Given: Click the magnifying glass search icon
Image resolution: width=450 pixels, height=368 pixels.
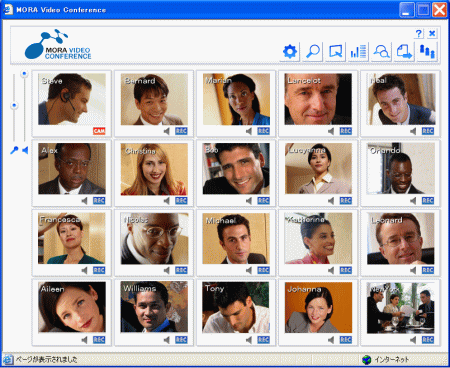Looking at the screenshot, I should [312, 52].
